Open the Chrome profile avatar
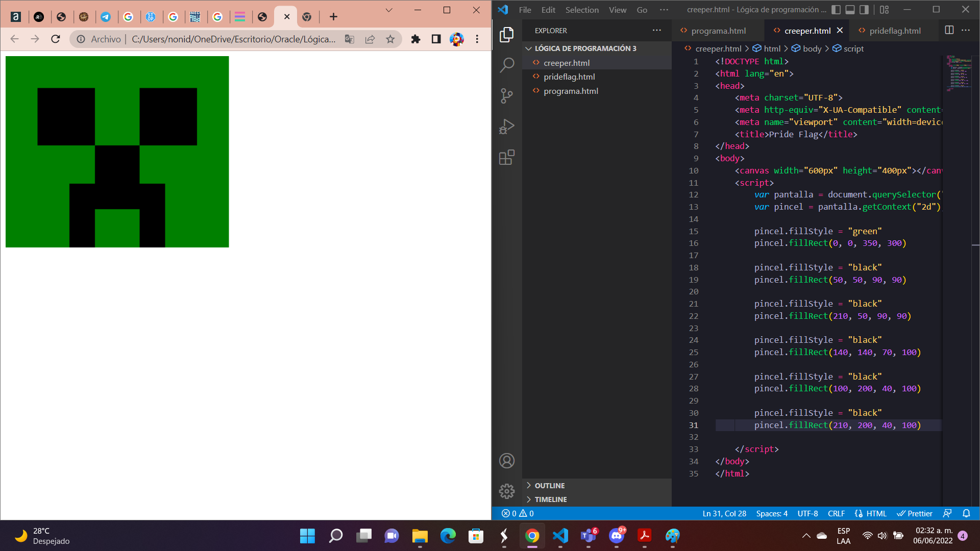This screenshot has height=551, width=980. click(x=457, y=39)
